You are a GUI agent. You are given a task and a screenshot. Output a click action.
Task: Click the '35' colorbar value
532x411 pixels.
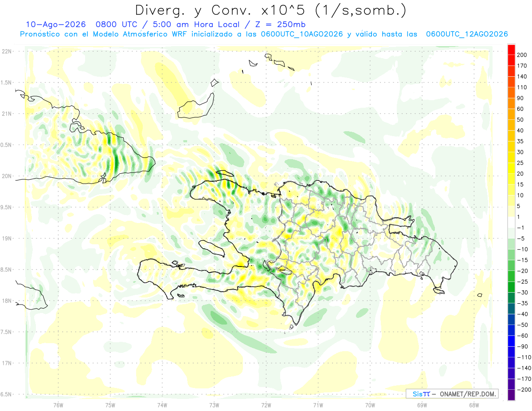tap(521, 141)
